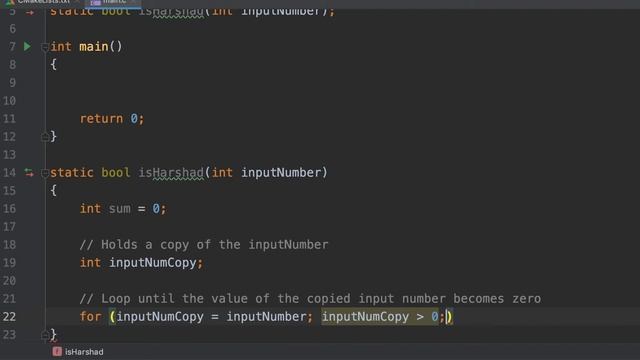Click line number 16 in the gutter
The image size is (640, 360).
point(9,209)
